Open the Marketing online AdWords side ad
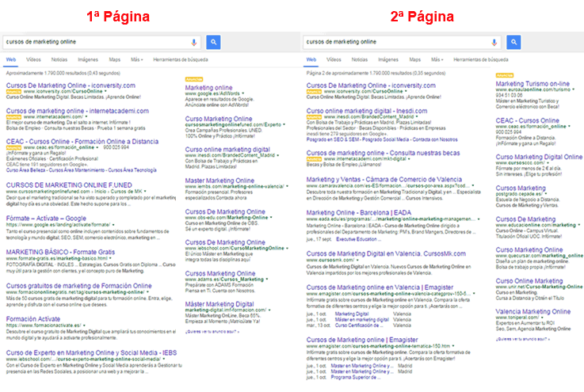584x392 pixels. point(208,87)
